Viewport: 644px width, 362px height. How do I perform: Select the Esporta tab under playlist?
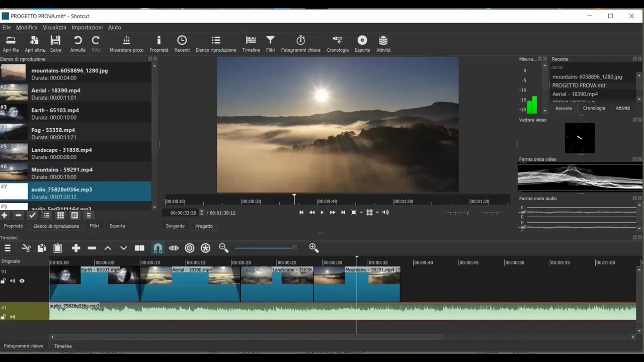coord(117,226)
